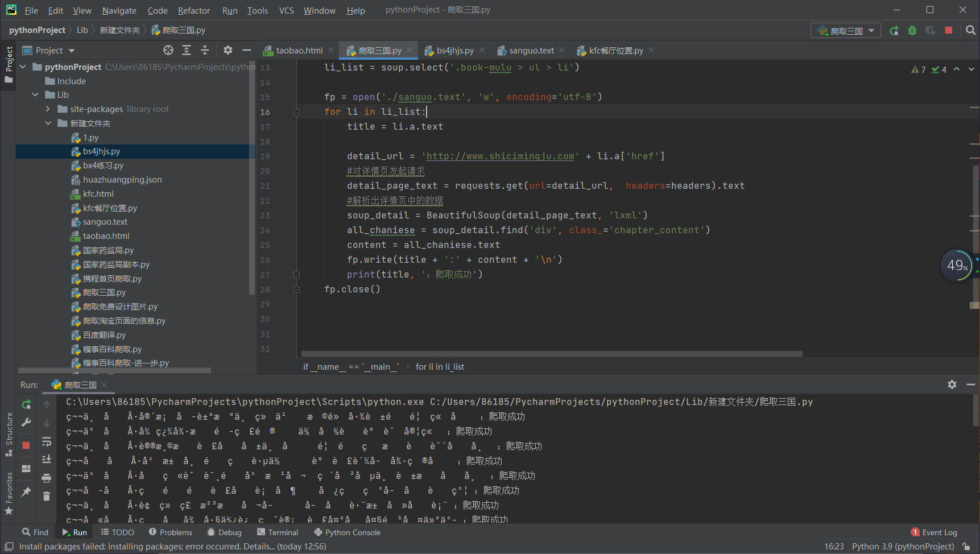Stop the running program with red square
The height and width of the screenshot is (554, 980).
tap(949, 30)
